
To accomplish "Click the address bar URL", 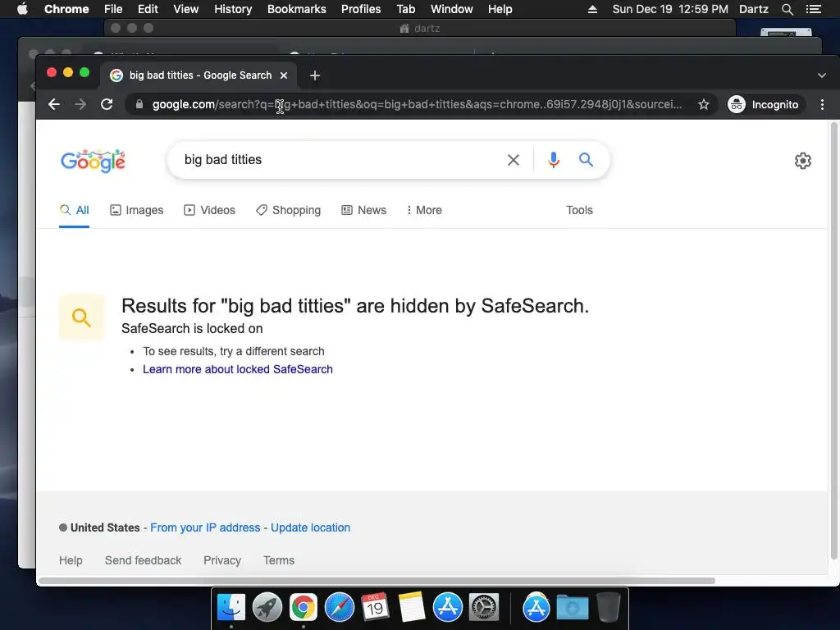I will [x=417, y=104].
